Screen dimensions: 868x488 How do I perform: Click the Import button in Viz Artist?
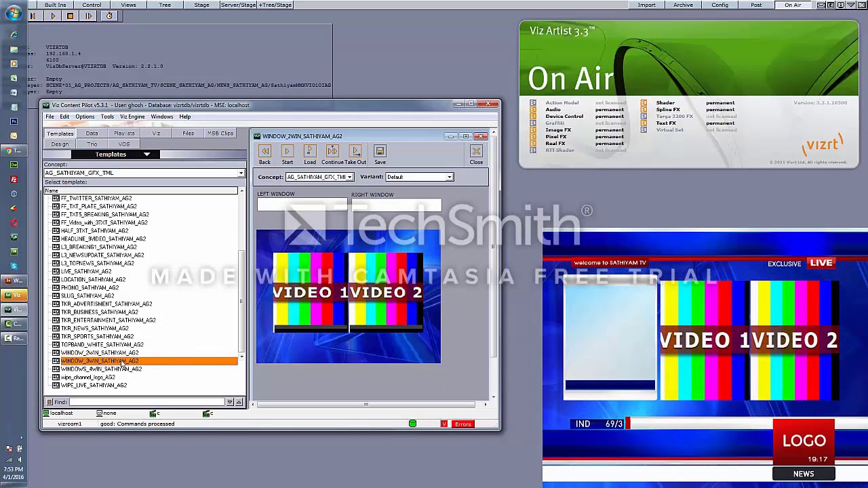647,5
